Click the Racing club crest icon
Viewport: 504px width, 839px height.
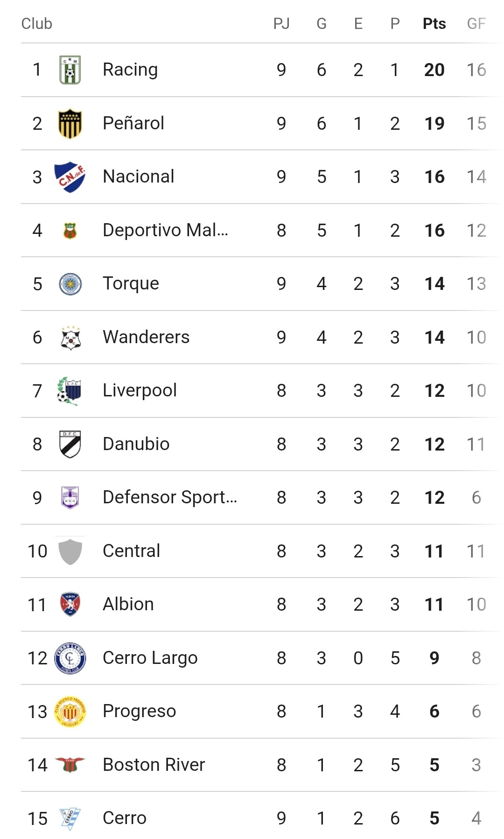(70, 70)
